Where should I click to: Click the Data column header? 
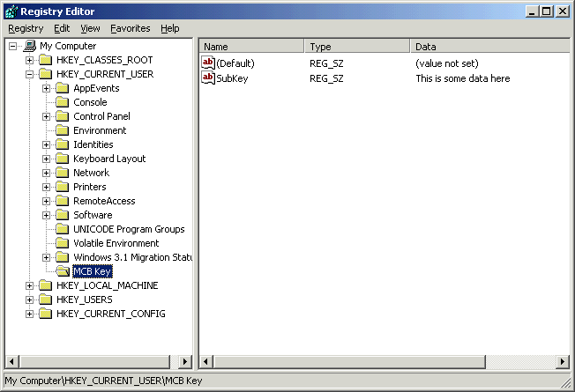[490, 47]
